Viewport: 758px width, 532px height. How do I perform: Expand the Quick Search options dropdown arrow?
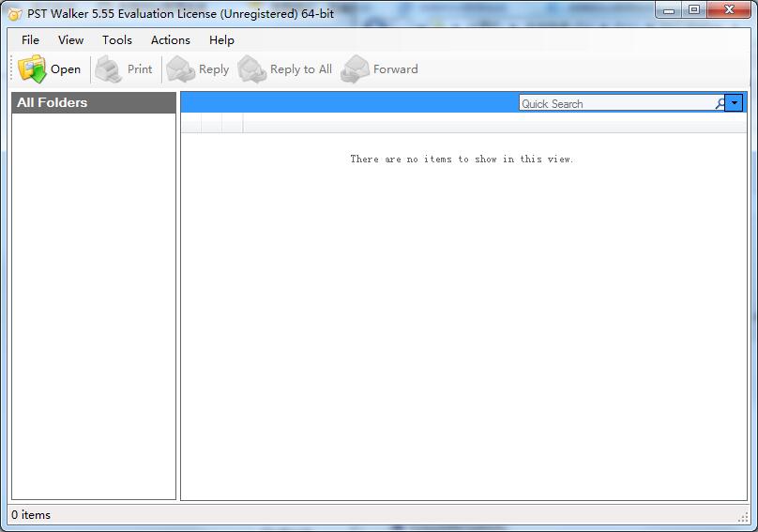click(x=735, y=104)
